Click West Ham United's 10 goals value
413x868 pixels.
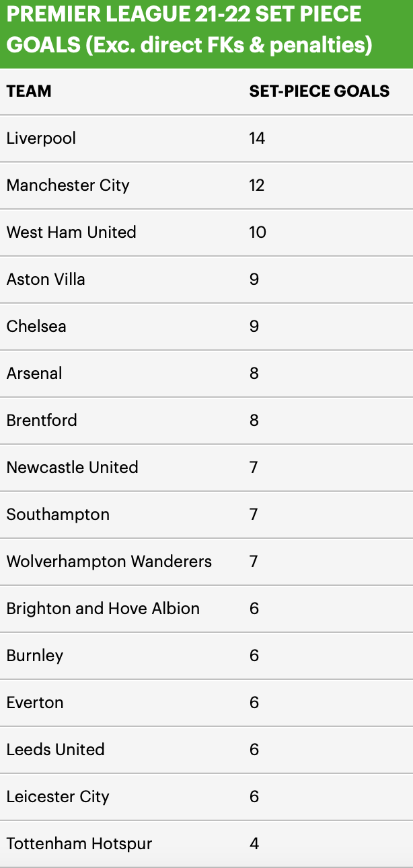pos(258,232)
